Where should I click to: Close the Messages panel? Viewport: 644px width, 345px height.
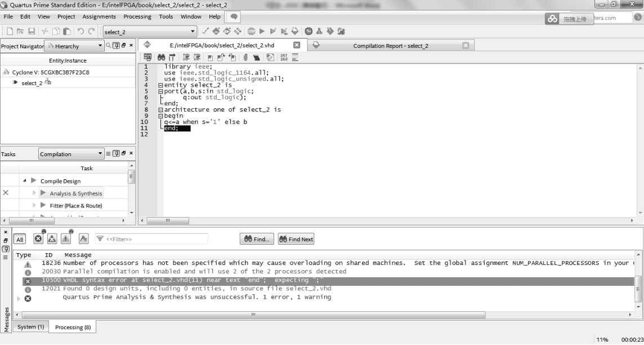6,232
